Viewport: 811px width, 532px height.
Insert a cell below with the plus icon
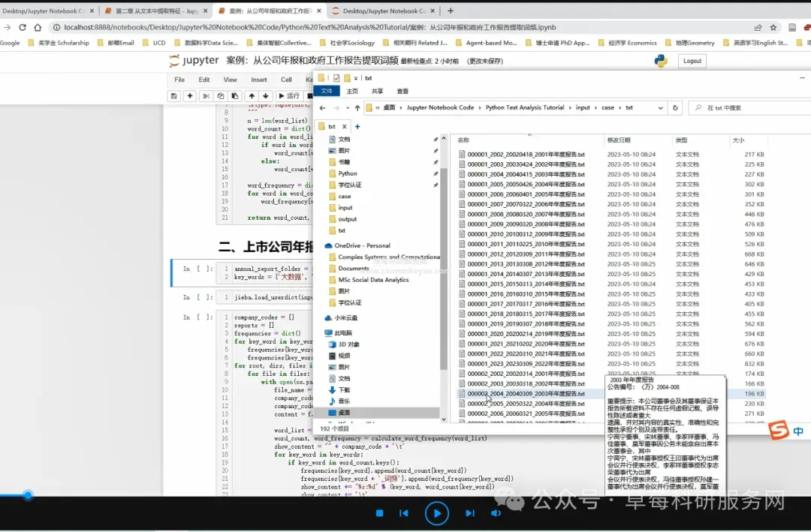pos(190,95)
